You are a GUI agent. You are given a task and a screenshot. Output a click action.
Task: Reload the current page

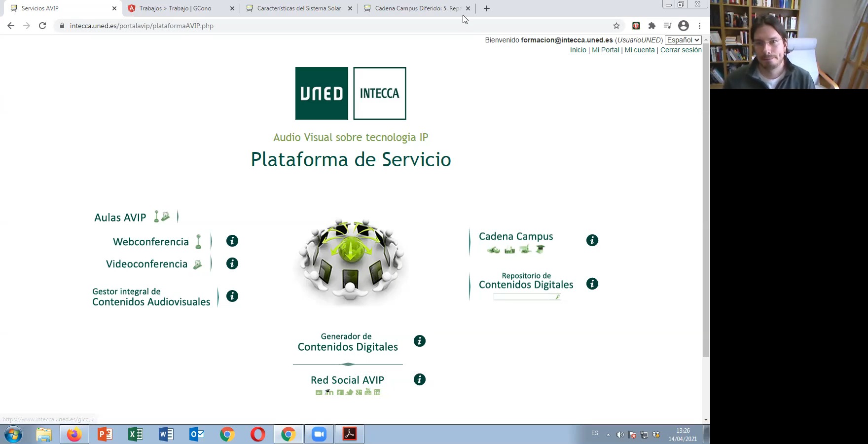(x=42, y=26)
